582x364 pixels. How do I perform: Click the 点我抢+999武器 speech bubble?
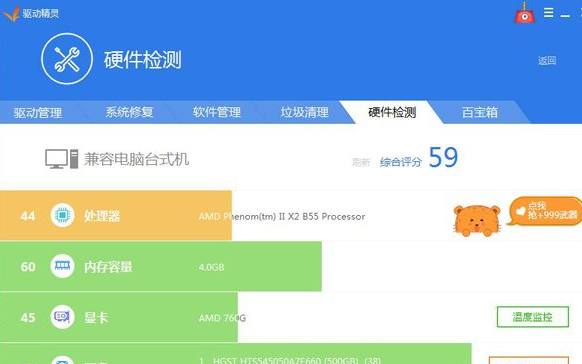pos(545,211)
